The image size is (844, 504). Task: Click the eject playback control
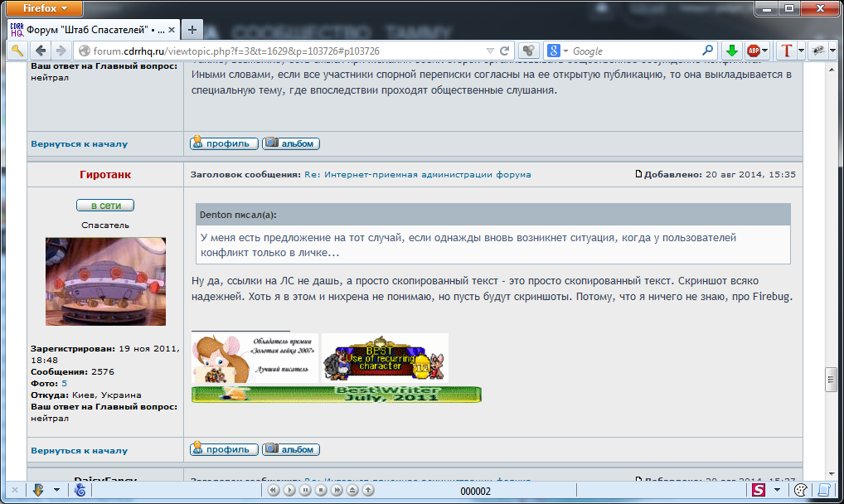point(352,490)
